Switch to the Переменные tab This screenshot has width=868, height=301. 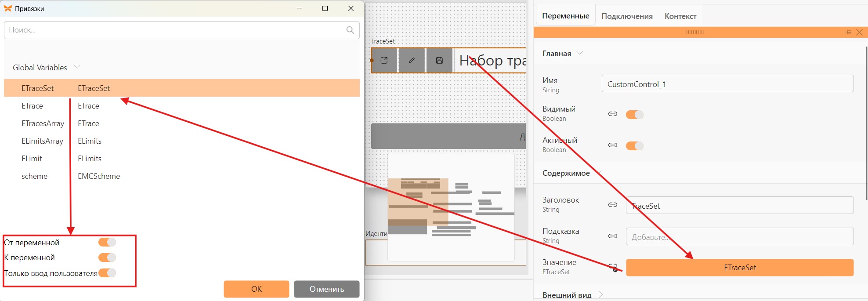tap(566, 16)
